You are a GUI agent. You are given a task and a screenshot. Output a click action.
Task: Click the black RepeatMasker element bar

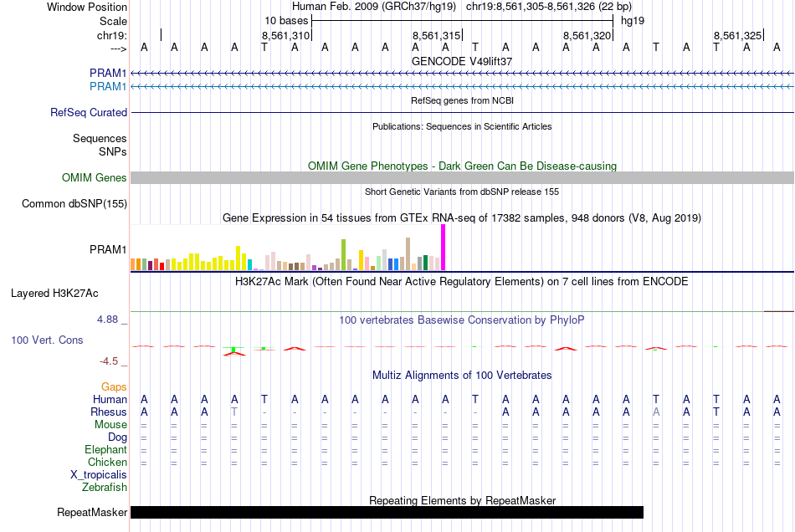[x=387, y=512]
